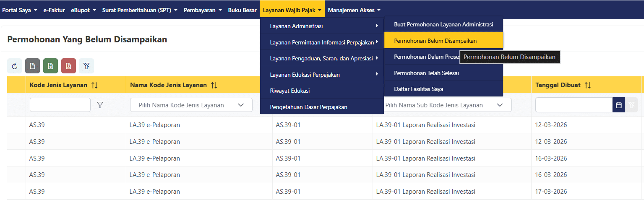Sort by Kode Jenis Layanan arrows
This screenshot has height=200, width=644.
[94, 85]
